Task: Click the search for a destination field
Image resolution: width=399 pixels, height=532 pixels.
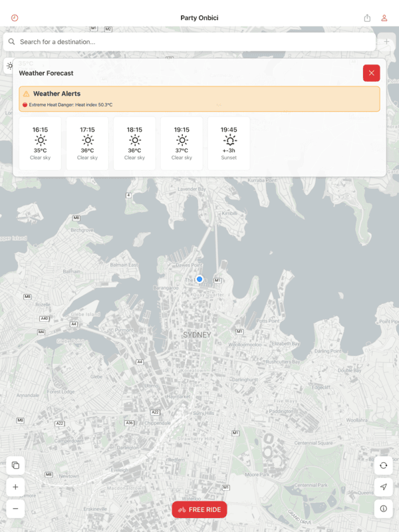Action: pos(190,42)
